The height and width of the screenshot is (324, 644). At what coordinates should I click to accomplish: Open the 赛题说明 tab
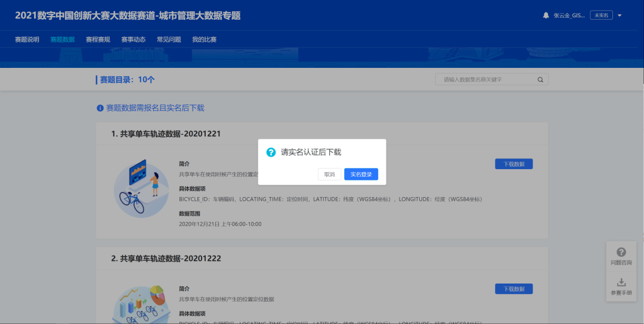[27, 39]
